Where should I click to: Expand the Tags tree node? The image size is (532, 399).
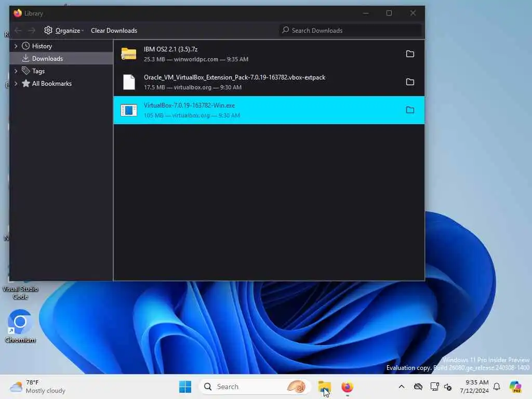pyautogui.click(x=16, y=71)
